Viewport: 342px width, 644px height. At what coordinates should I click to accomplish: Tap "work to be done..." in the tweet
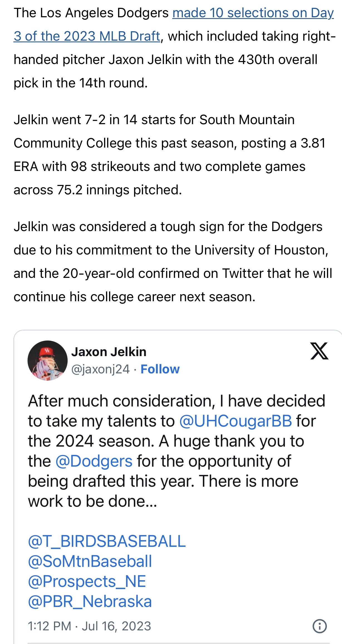point(92,501)
